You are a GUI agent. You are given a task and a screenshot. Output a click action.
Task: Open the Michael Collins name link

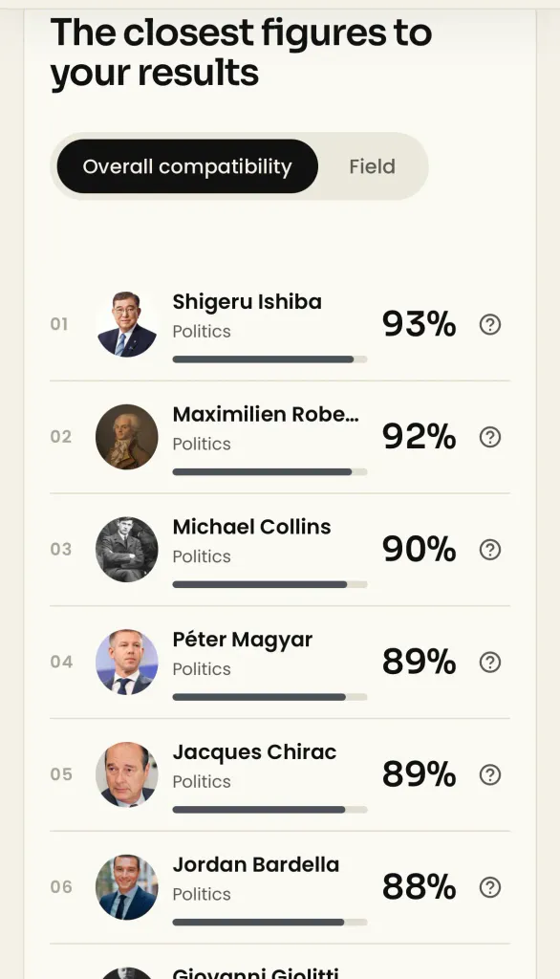(x=251, y=527)
